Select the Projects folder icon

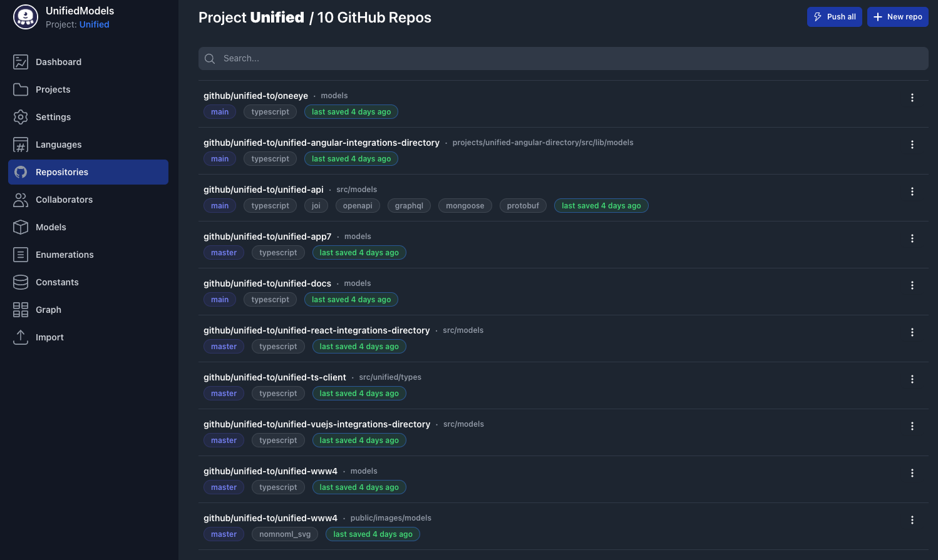click(21, 89)
